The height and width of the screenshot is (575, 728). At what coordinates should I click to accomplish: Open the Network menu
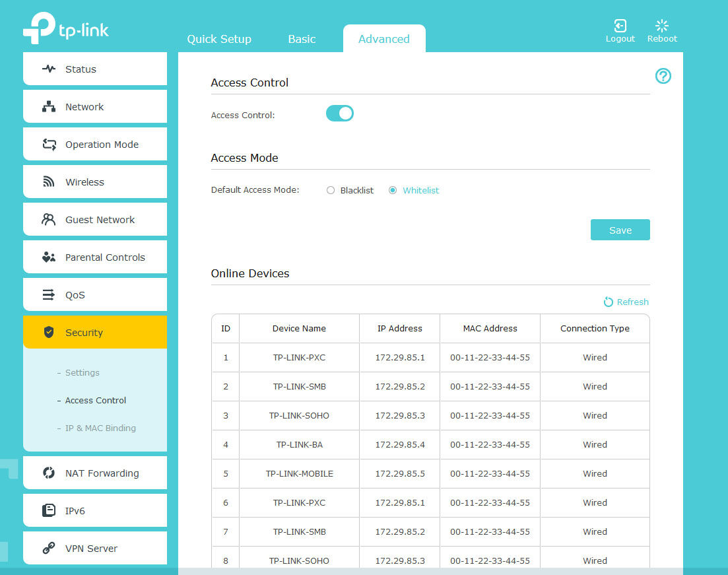tap(95, 106)
